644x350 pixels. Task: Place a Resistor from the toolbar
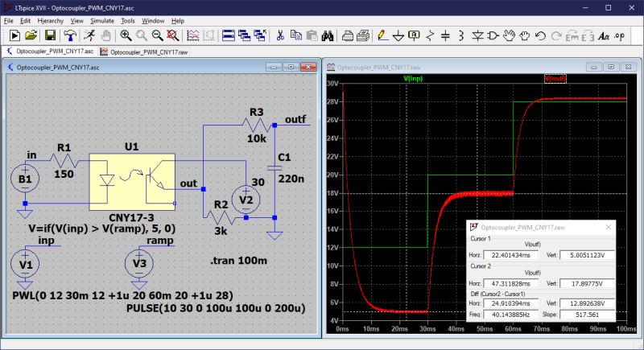(x=430, y=35)
